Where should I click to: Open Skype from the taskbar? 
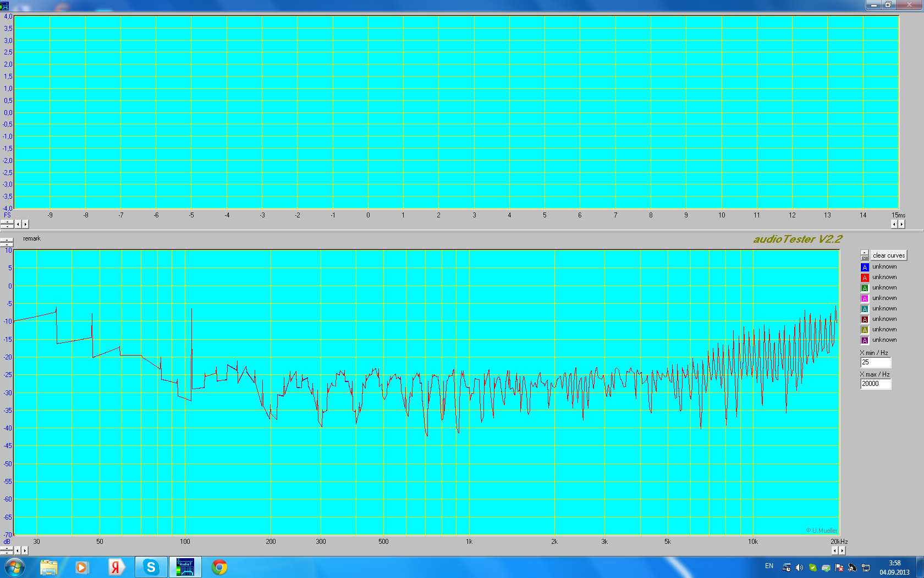(x=151, y=567)
